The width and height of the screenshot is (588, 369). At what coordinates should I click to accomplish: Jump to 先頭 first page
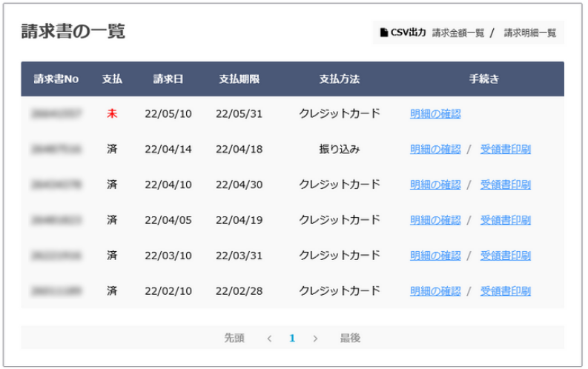point(234,338)
